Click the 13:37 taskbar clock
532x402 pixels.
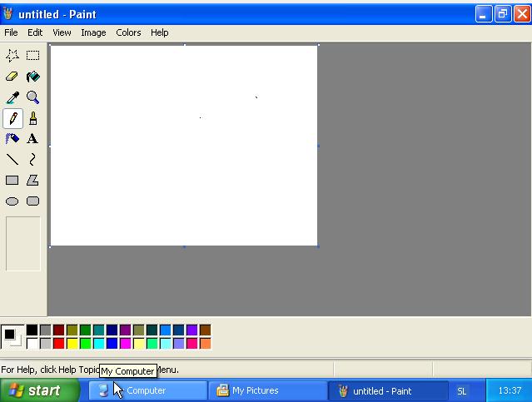(x=510, y=390)
